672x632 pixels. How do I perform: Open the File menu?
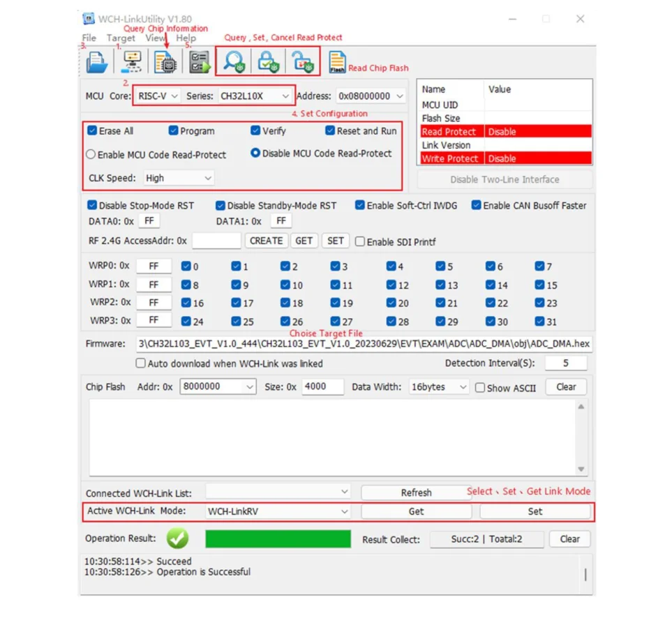click(x=89, y=38)
